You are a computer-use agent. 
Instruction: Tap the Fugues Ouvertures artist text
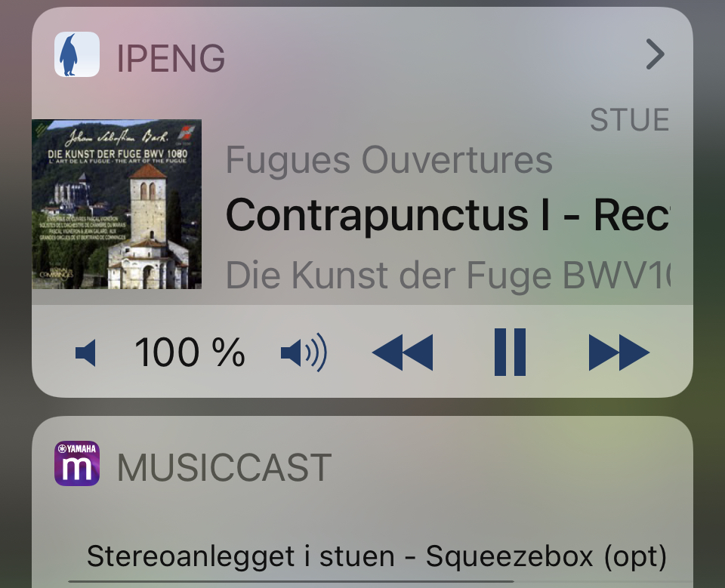[x=389, y=161]
